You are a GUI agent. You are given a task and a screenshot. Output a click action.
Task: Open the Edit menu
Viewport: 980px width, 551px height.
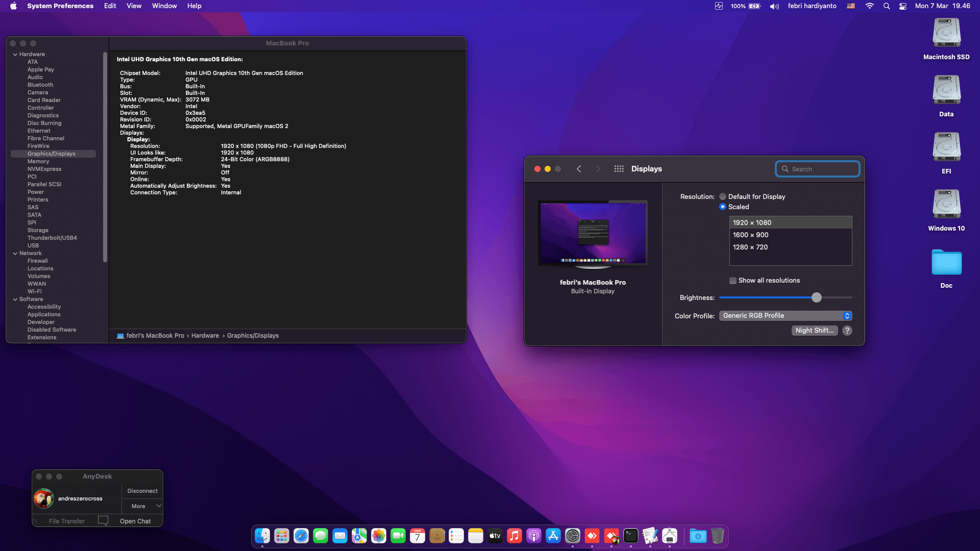(x=110, y=6)
